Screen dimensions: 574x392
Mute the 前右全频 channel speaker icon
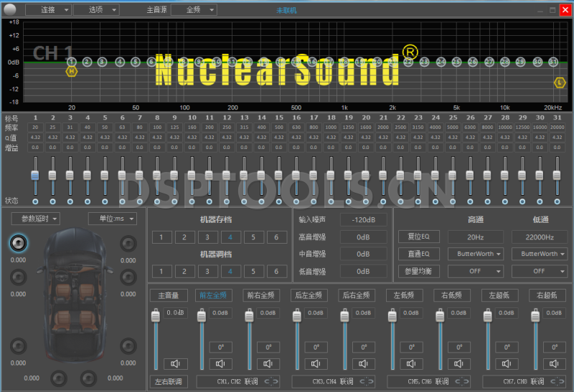click(x=268, y=363)
